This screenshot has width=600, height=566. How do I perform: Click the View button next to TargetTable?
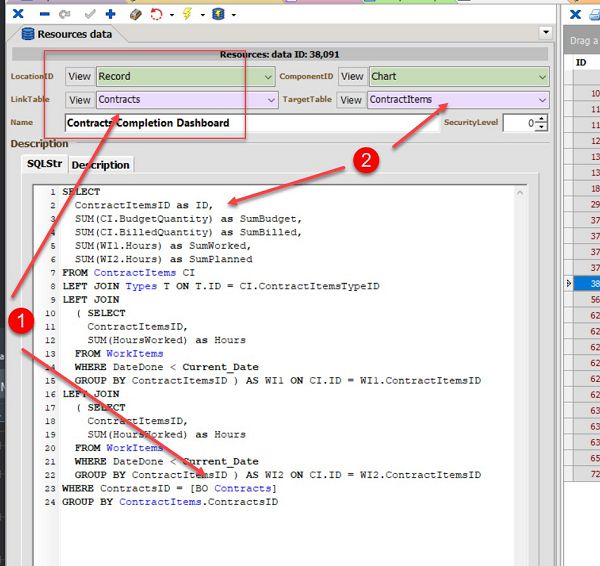351,100
